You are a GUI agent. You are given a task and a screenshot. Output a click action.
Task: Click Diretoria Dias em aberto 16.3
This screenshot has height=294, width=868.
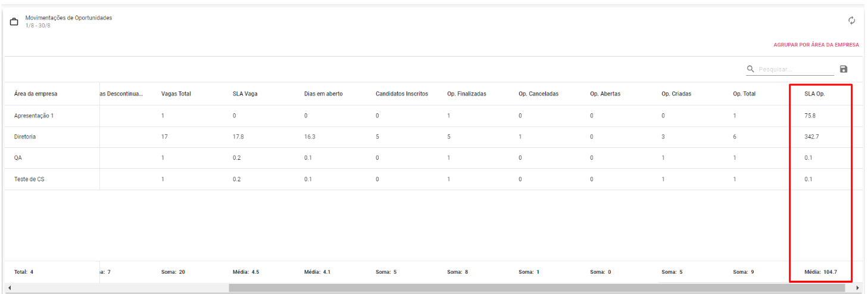pos(310,137)
